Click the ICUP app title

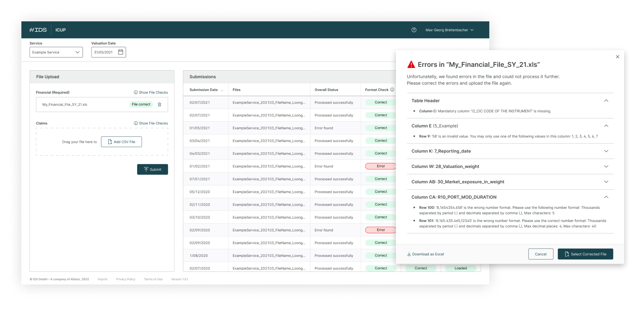tap(61, 30)
